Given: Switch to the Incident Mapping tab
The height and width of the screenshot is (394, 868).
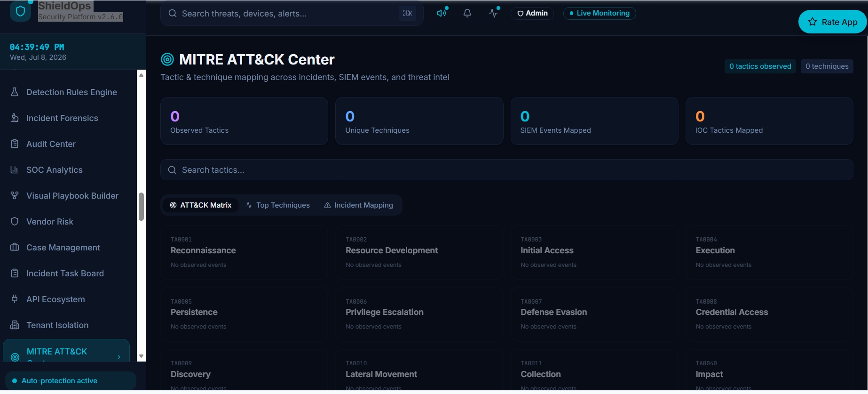Looking at the screenshot, I should click(358, 205).
